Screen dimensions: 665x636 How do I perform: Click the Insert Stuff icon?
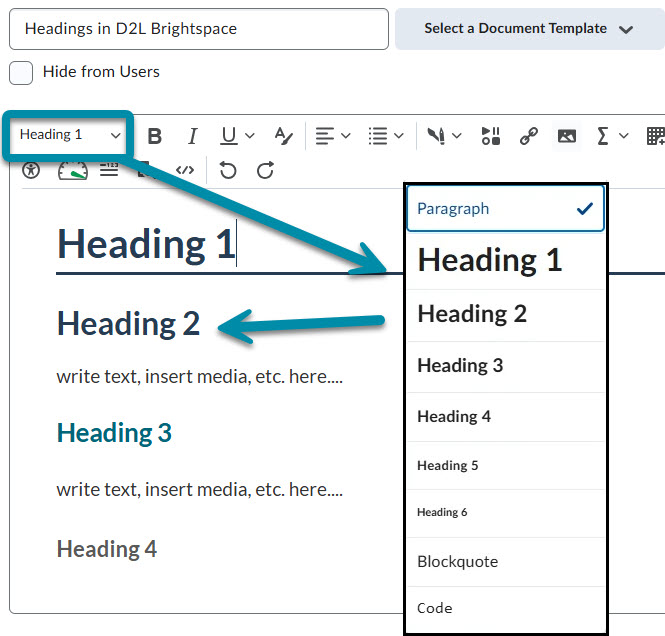point(436,136)
